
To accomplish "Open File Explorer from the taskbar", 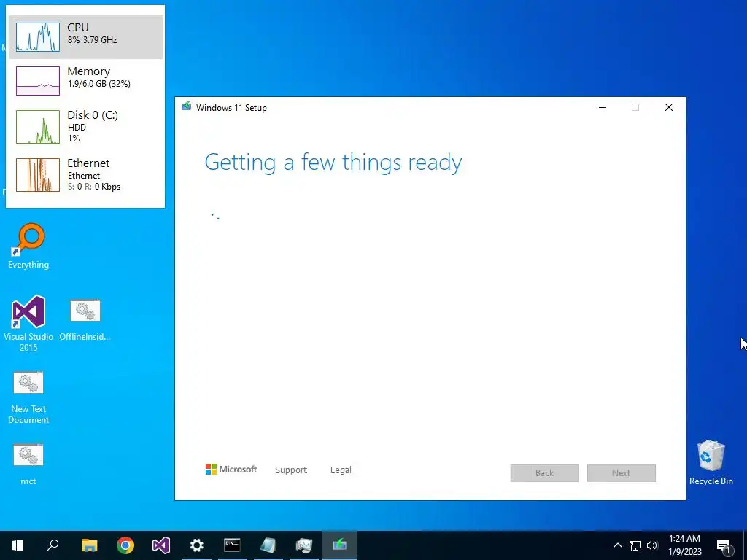I will point(89,545).
